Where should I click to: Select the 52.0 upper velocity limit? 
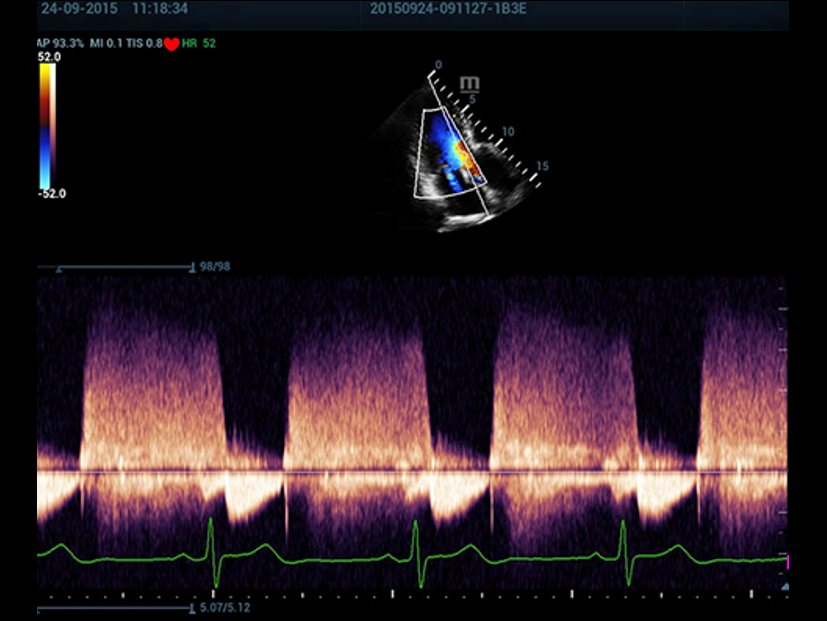50,57
